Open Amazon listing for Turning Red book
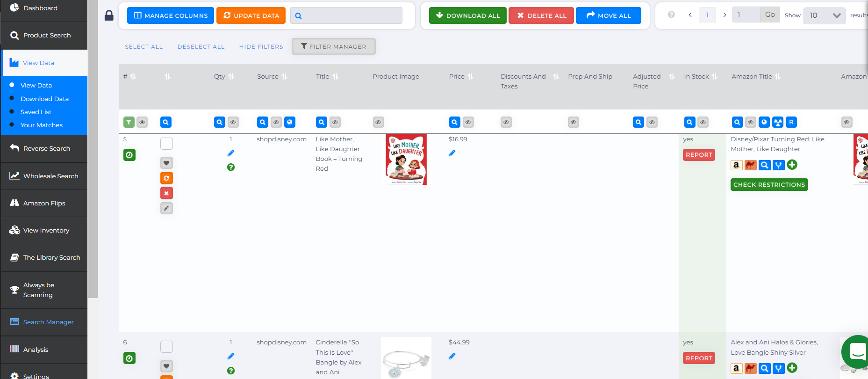The width and height of the screenshot is (868, 379). (x=736, y=165)
